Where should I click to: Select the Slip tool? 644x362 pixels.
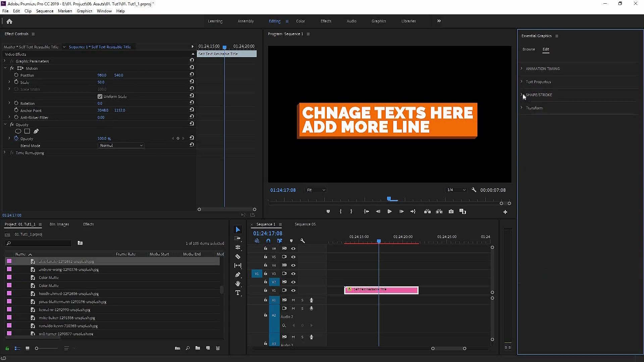coord(238,265)
